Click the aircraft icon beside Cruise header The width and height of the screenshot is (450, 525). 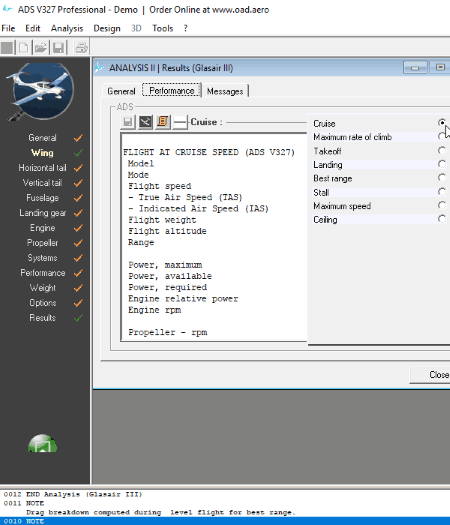[145, 122]
